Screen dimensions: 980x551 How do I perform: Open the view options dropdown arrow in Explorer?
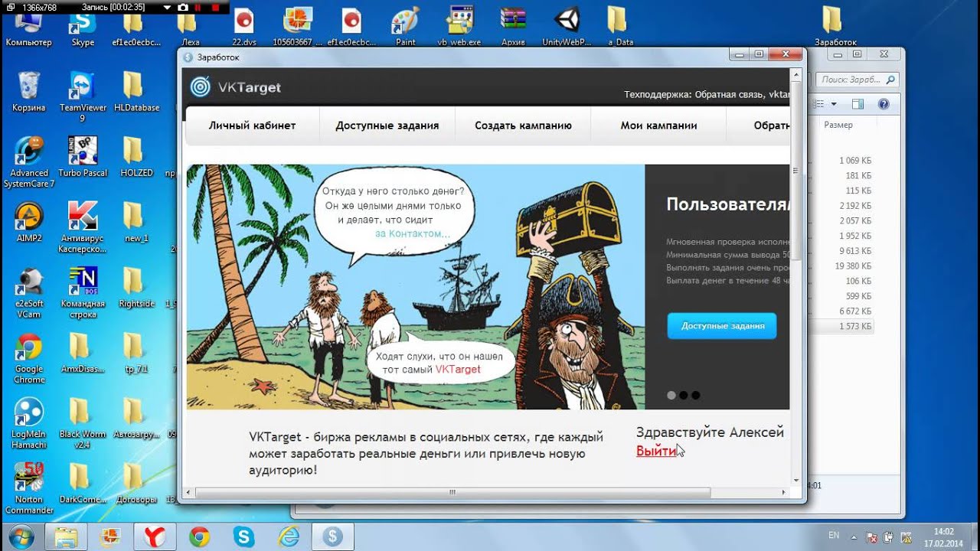tap(834, 104)
